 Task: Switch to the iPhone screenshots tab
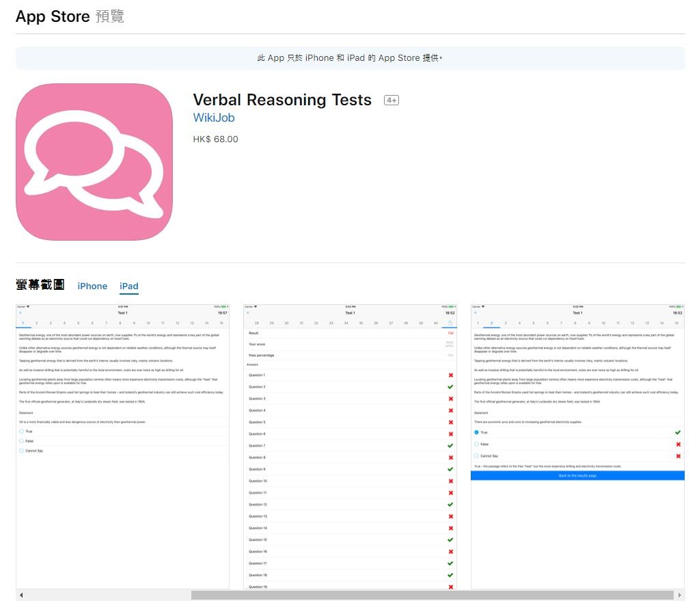92,286
